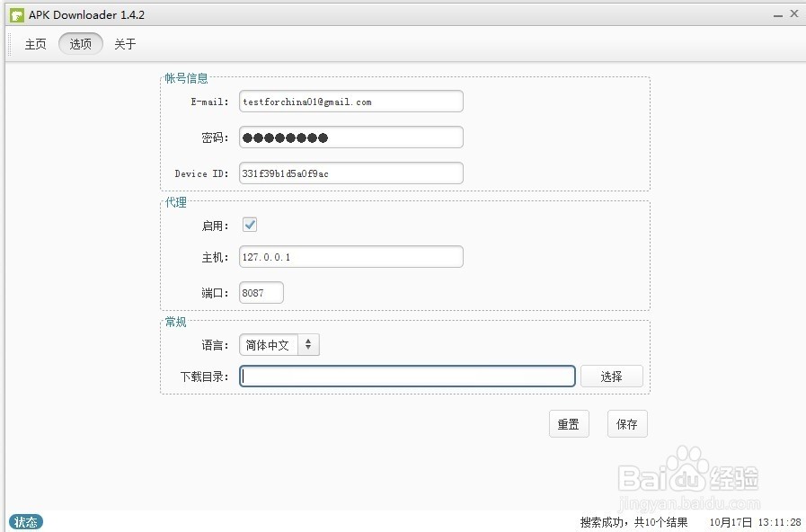The width and height of the screenshot is (806, 532).
Task: Click the 下载目录 path field
Action: (407, 377)
